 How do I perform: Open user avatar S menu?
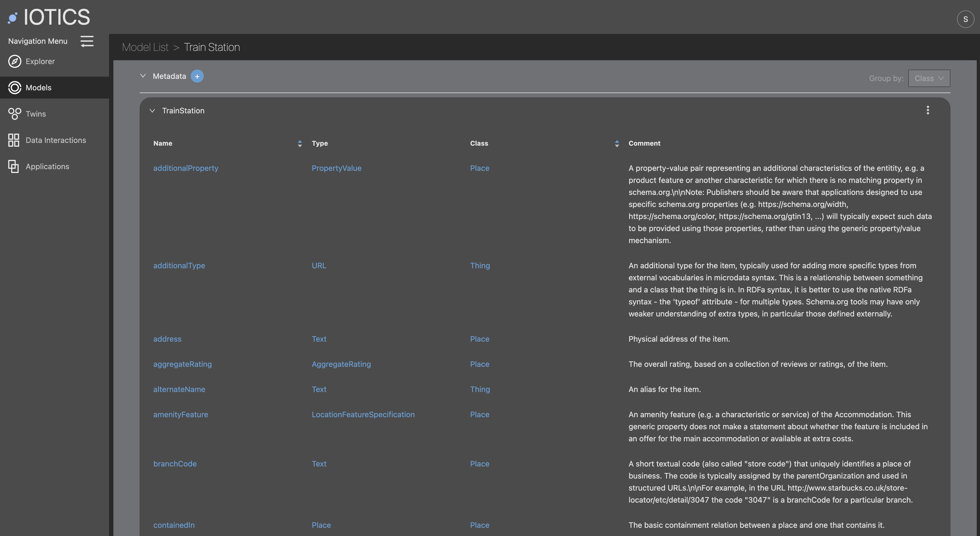(965, 19)
